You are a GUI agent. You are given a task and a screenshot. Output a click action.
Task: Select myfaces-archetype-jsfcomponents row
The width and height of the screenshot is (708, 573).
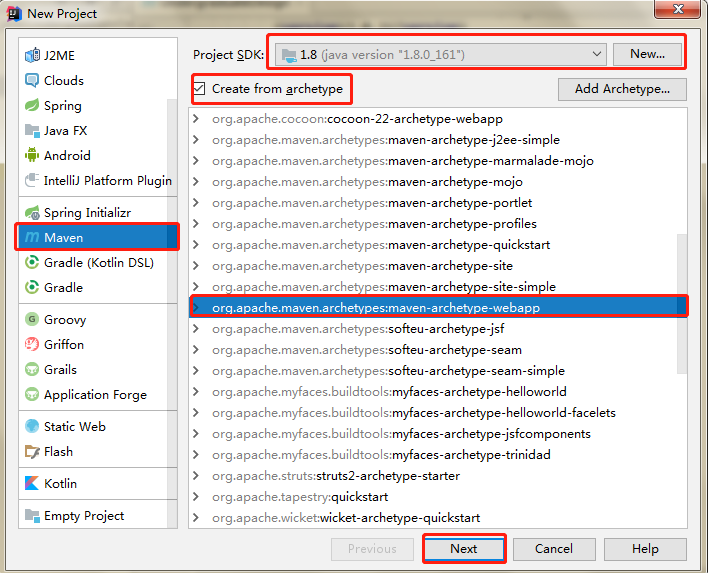click(x=438, y=433)
